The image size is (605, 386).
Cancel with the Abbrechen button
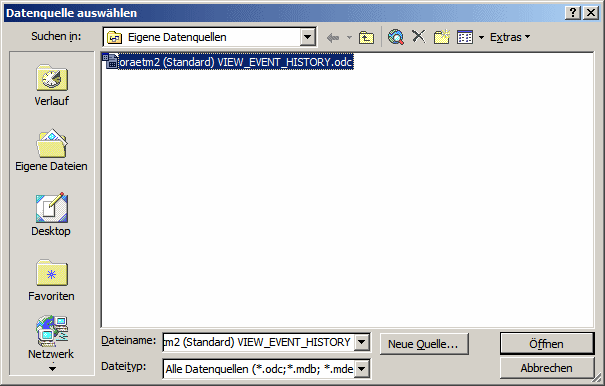547,368
